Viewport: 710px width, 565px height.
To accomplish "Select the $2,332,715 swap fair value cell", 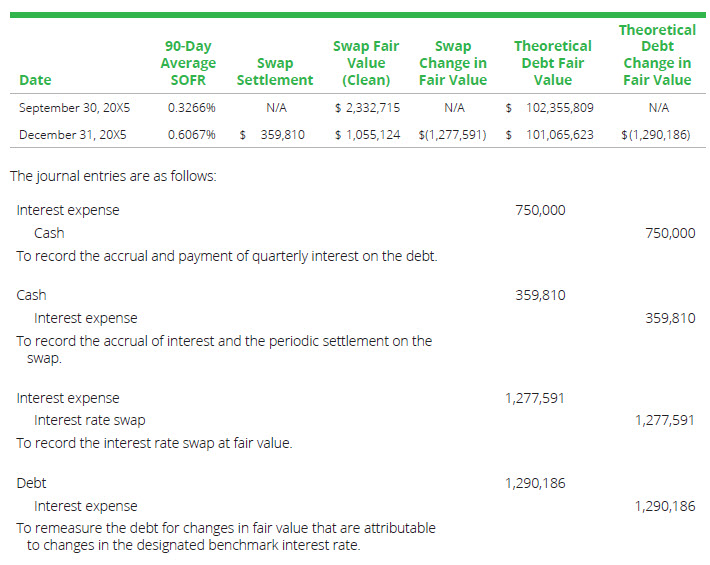I will (368, 107).
